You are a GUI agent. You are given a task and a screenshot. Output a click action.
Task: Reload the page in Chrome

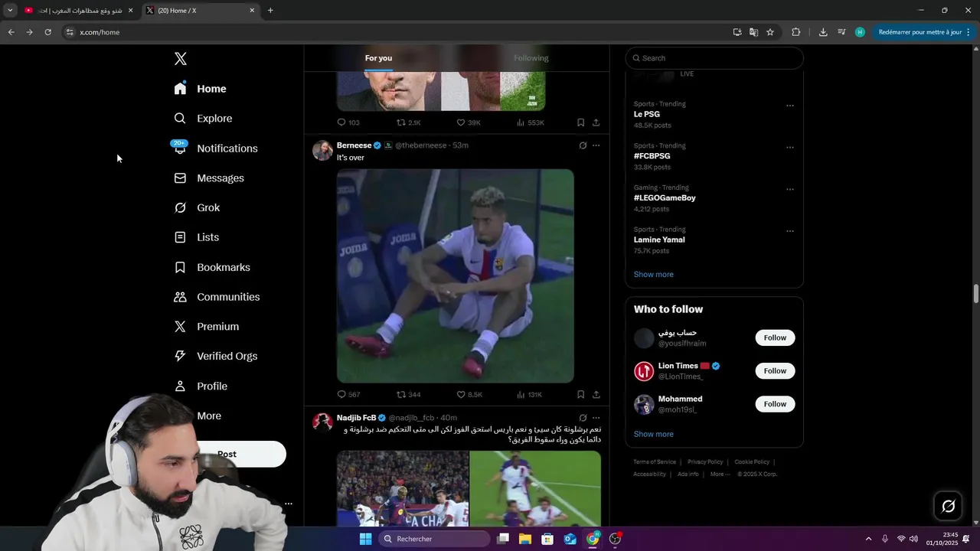tap(47, 32)
